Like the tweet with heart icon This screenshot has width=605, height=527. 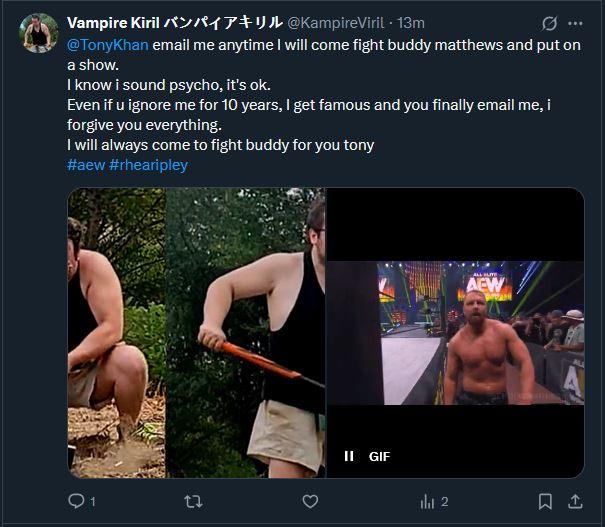click(x=312, y=501)
